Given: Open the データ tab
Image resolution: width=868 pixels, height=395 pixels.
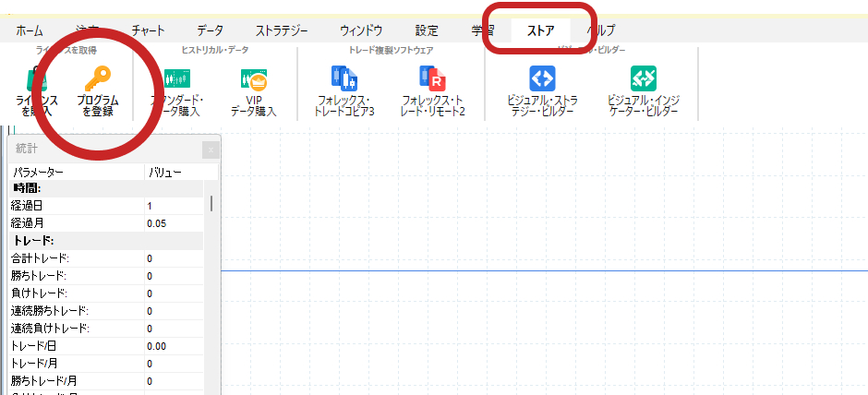Looking at the screenshot, I should tap(211, 30).
